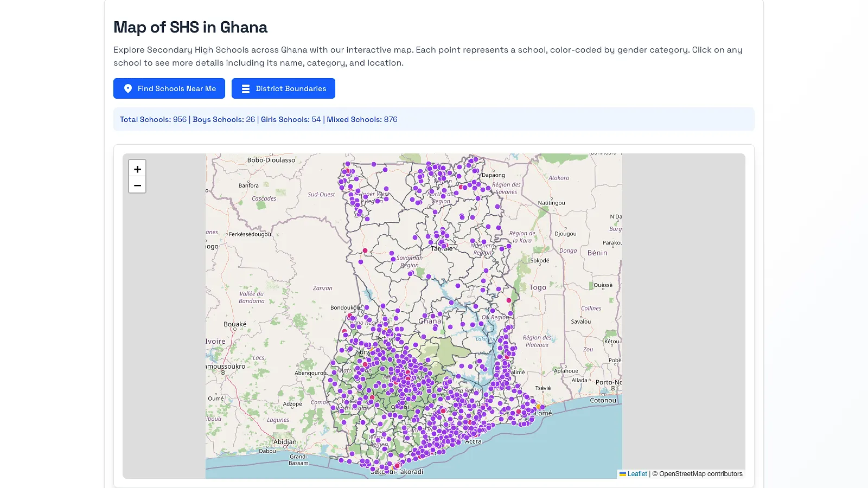Click the Map of SHS in Ghana heading
The image size is (868, 488).
(190, 27)
